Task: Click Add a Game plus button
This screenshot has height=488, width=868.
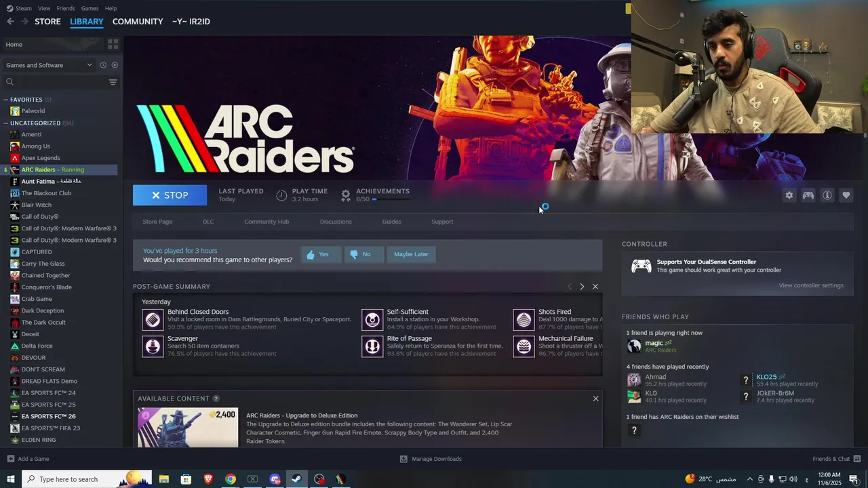Action: [x=10, y=459]
